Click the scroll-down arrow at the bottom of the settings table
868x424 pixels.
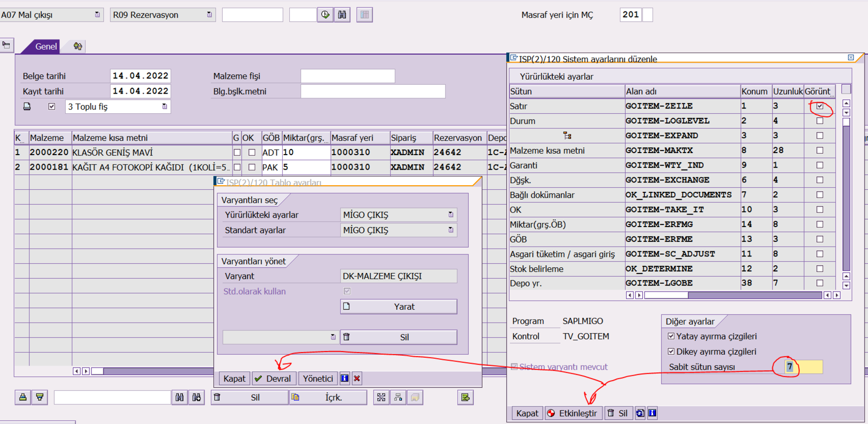(x=846, y=285)
